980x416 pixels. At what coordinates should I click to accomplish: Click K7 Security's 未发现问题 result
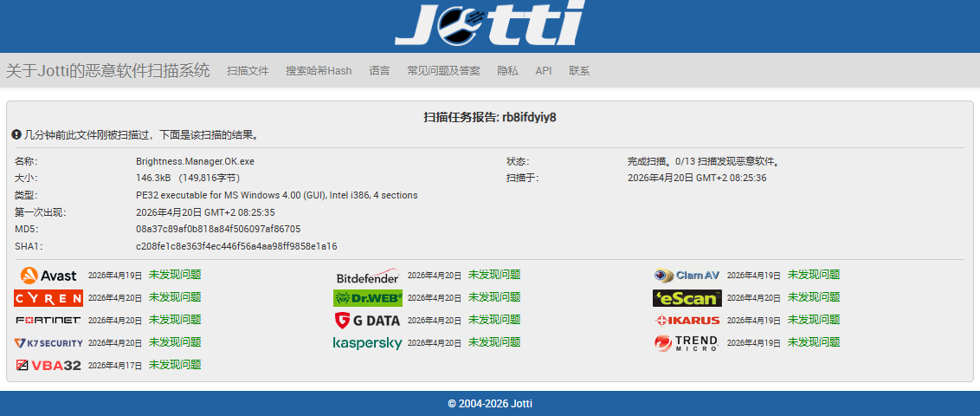point(175,342)
